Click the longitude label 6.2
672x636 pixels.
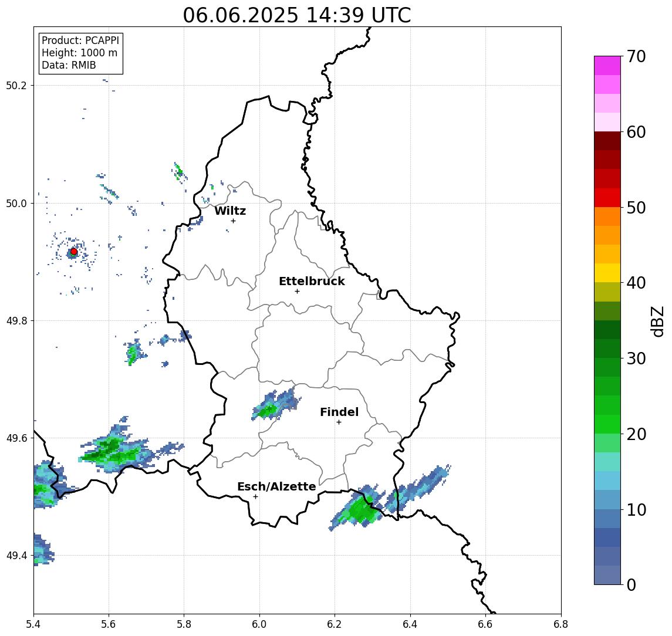[x=335, y=624]
